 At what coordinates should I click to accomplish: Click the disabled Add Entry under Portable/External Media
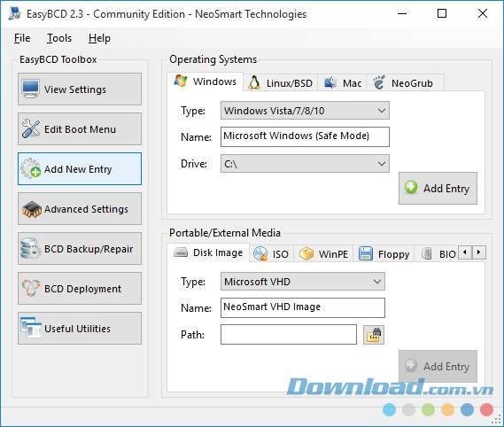coord(438,366)
